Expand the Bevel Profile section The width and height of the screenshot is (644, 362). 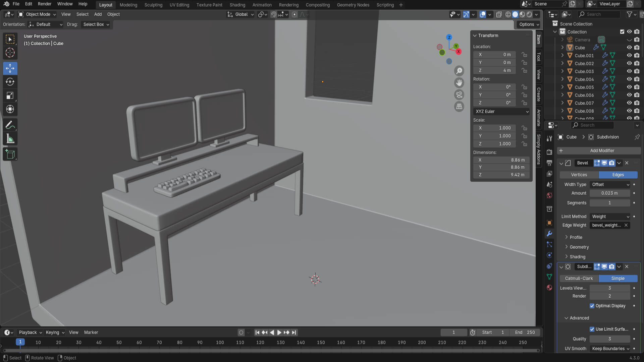[576, 237]
